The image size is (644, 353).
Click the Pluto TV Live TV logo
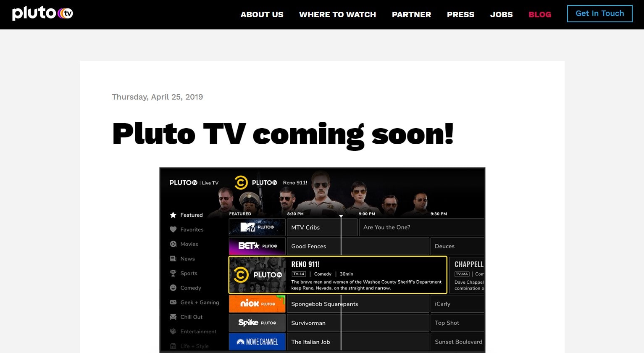coord(194,183)
